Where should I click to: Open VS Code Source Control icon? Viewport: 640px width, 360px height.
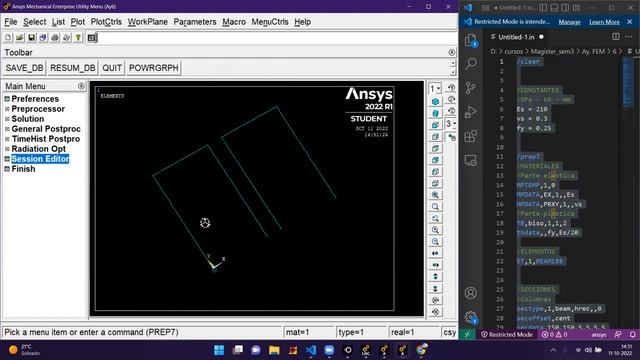click(471, 88)
